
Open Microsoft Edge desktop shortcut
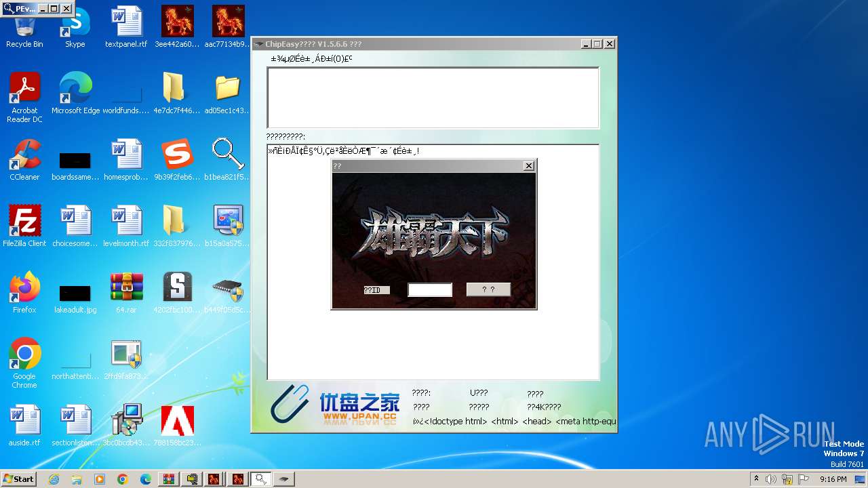point(75,94)
